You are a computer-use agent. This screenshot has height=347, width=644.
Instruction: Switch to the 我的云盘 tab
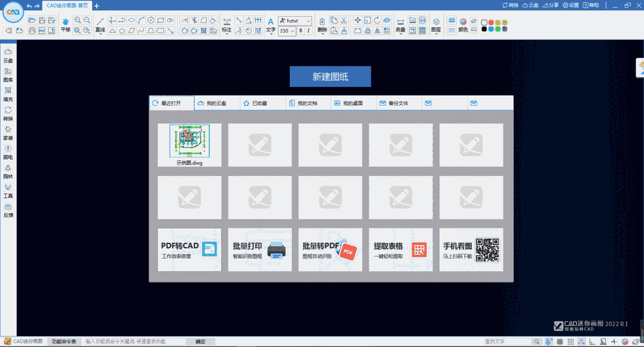point(217,102)
